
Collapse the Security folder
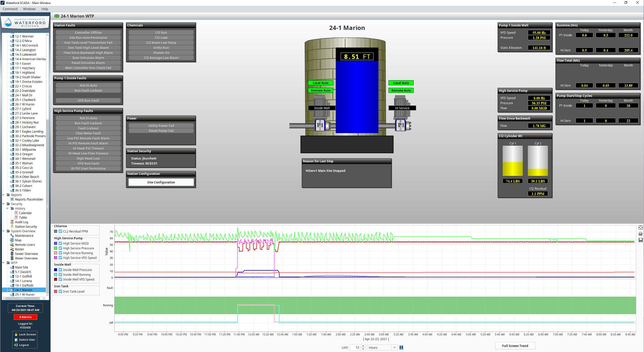click(4, 204)
